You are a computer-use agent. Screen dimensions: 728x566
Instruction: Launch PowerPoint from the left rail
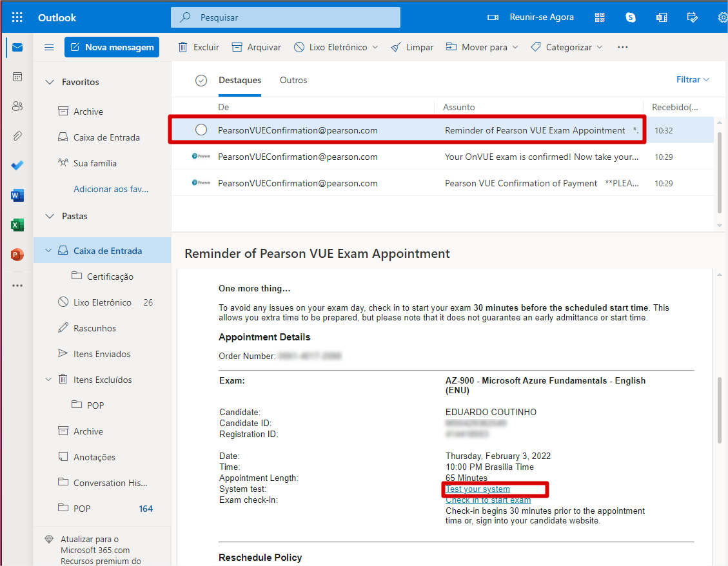17,255
